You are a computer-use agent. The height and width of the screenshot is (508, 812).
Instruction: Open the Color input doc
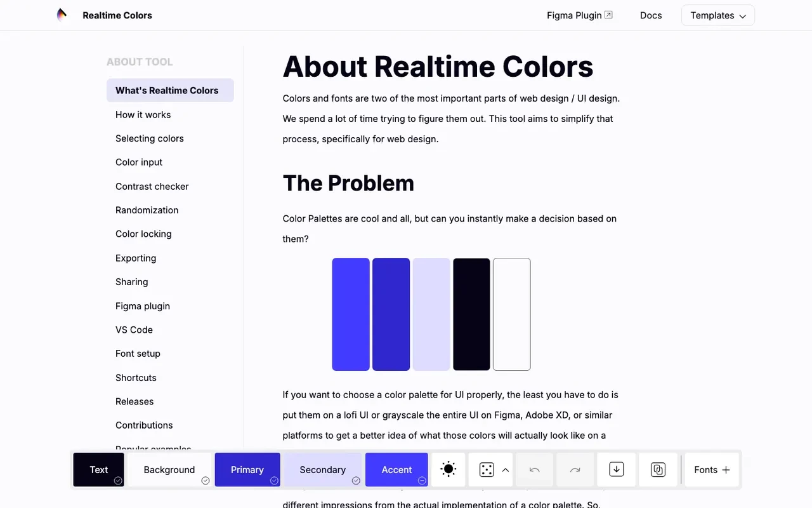pyautogui.click(x=139, y=162)
